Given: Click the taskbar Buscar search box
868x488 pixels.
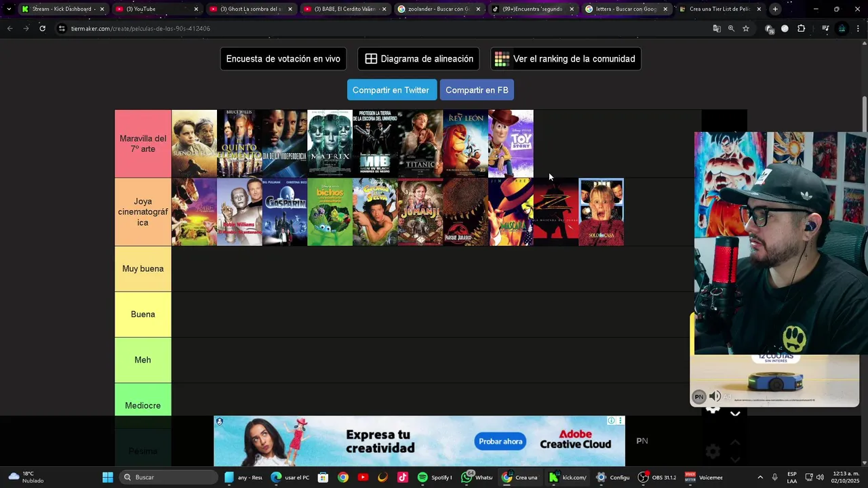Looking at the screenshot, I should [x=170, y=477].
